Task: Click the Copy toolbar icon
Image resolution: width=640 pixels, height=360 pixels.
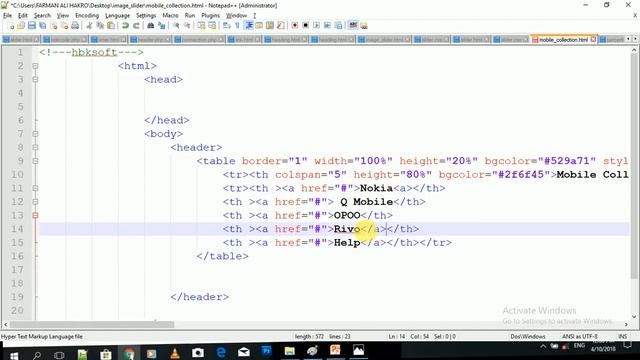Action: coord(100,26)
